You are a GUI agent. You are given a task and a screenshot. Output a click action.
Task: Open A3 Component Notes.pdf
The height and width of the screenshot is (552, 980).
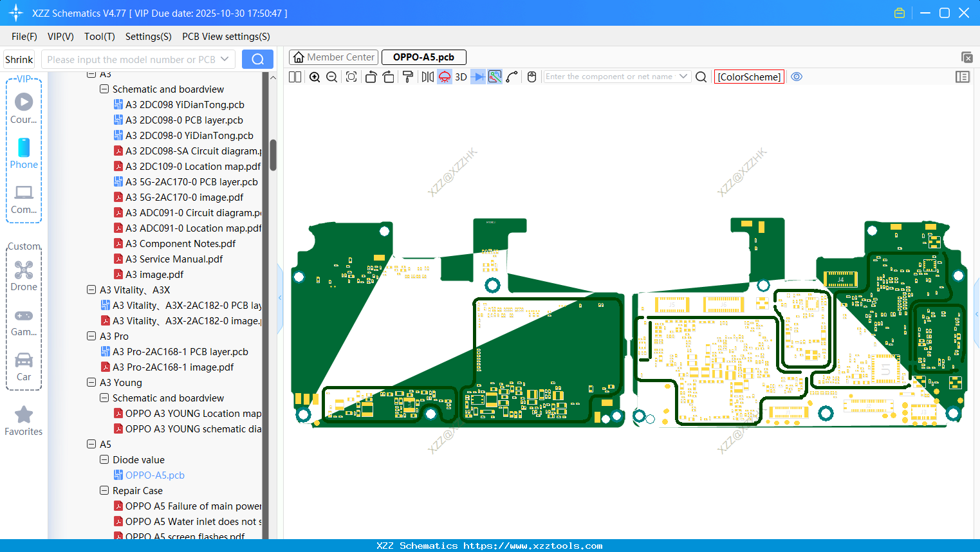point(174,244)
